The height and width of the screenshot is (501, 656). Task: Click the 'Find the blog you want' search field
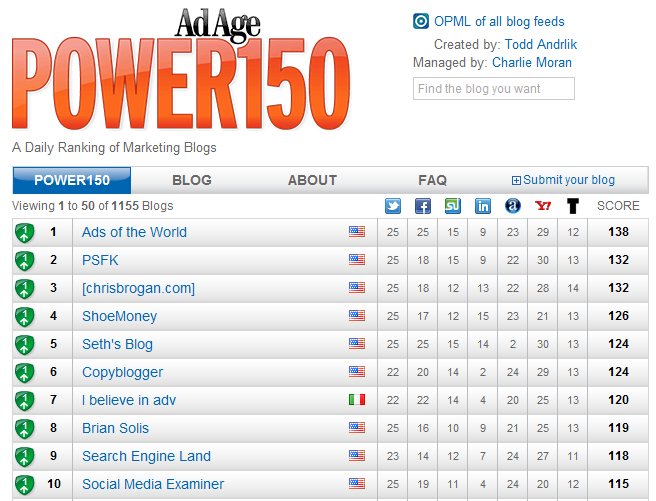(493, 89)
